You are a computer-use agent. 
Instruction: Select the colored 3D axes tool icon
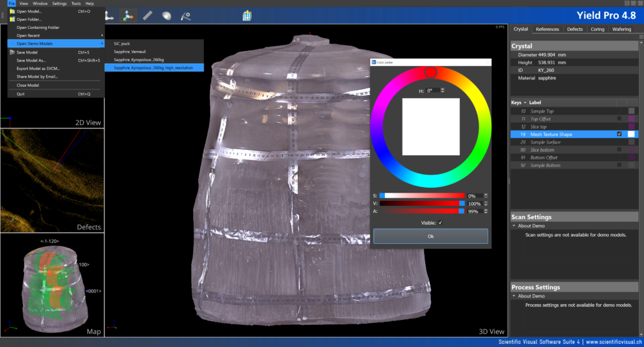(x=128, y=15)
